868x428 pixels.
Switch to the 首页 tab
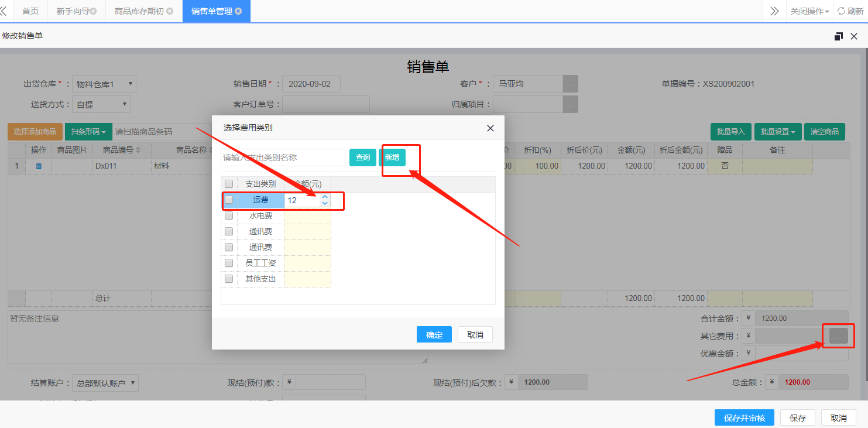click(30, 11)
